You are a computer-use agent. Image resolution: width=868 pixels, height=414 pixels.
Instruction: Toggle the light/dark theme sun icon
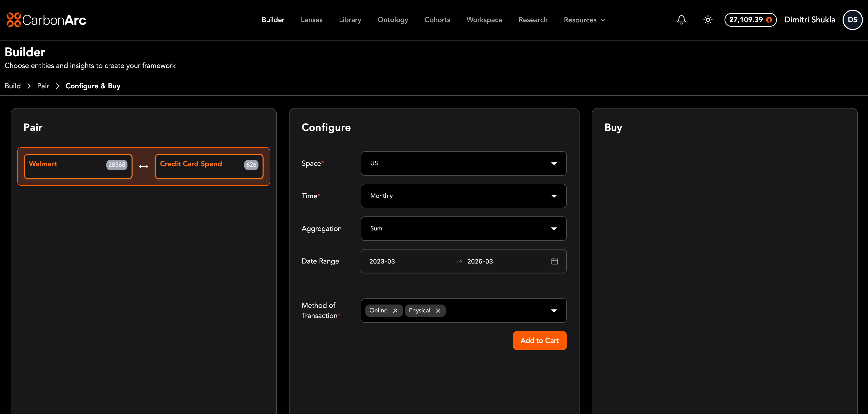pos(708,20)
